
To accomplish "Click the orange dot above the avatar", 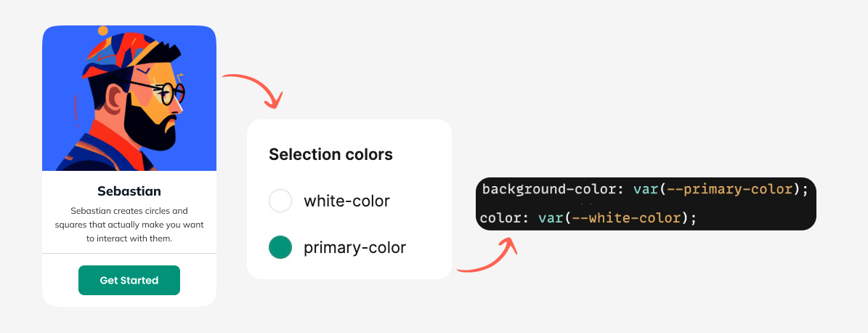I will point(103,31).
